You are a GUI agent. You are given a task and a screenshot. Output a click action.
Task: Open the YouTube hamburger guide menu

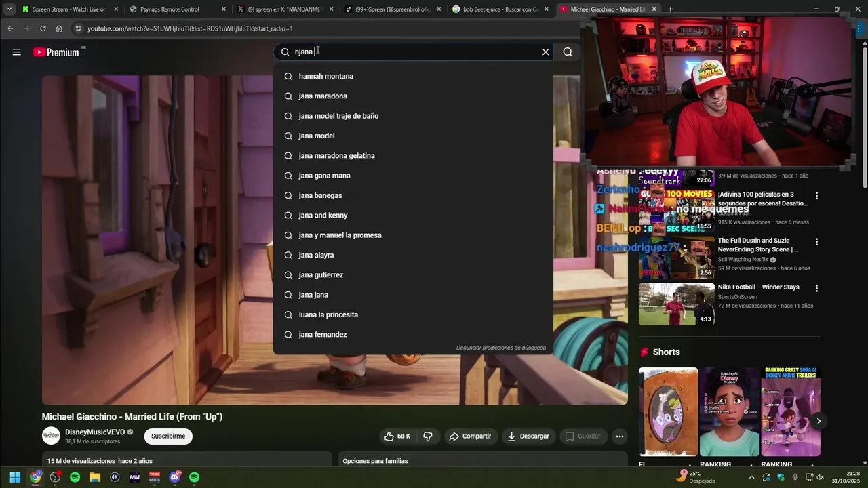(16, 52)
